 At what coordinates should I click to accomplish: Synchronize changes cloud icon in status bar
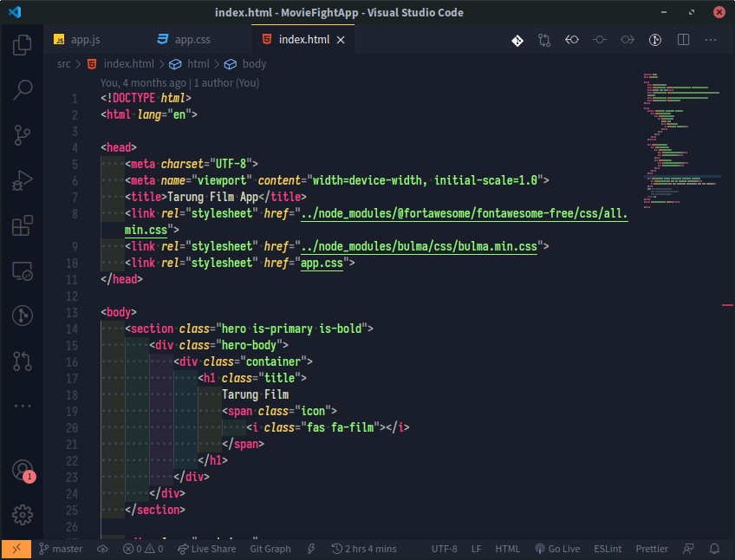pyautogui.click(x=102, y=549)
